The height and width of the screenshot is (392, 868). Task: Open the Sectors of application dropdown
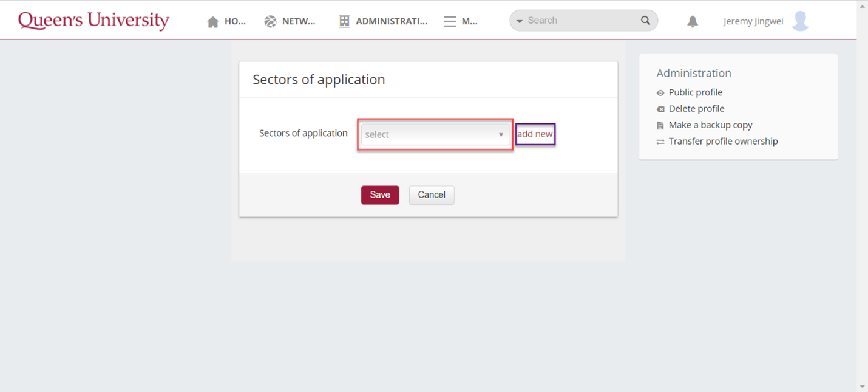[435, 134]
